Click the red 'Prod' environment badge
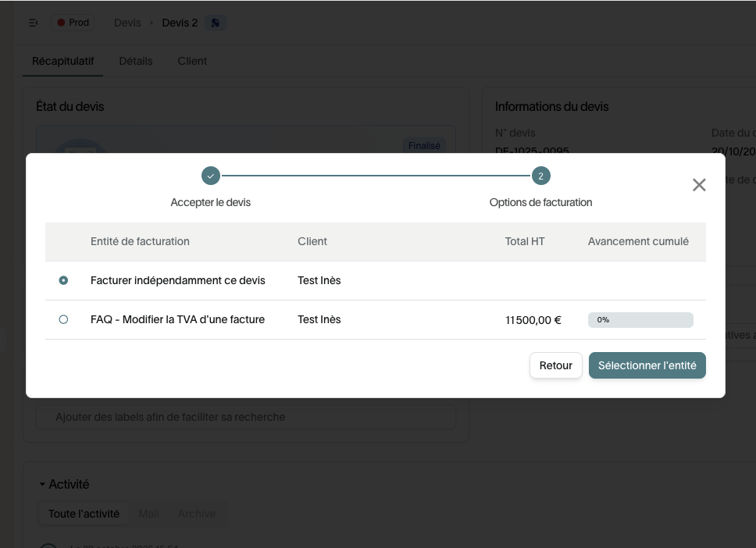 (x=73, y=23)
